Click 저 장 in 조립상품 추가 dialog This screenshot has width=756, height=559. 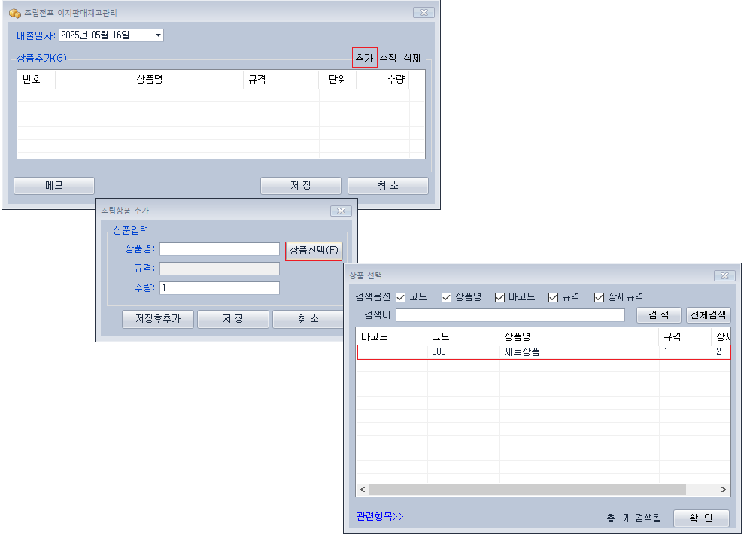(233, 319)
